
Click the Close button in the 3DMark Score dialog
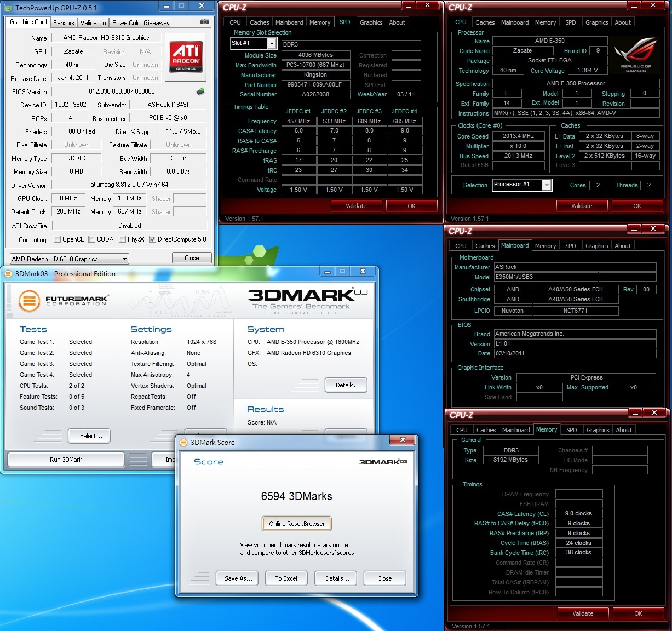[384, 578]
